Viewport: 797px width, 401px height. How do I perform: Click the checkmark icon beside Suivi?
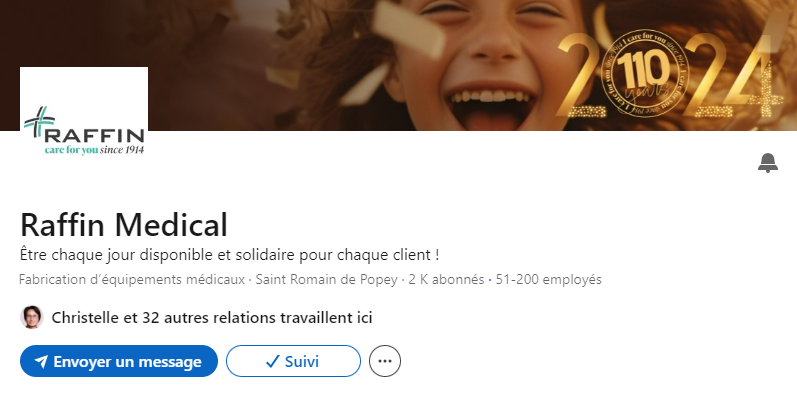point(272,361)
